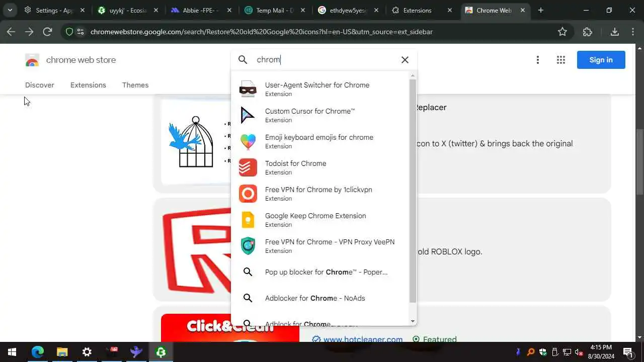Open Settings gear from taskbar
The height and width of the screenshot is (362, 644).
tap(87, 352)
